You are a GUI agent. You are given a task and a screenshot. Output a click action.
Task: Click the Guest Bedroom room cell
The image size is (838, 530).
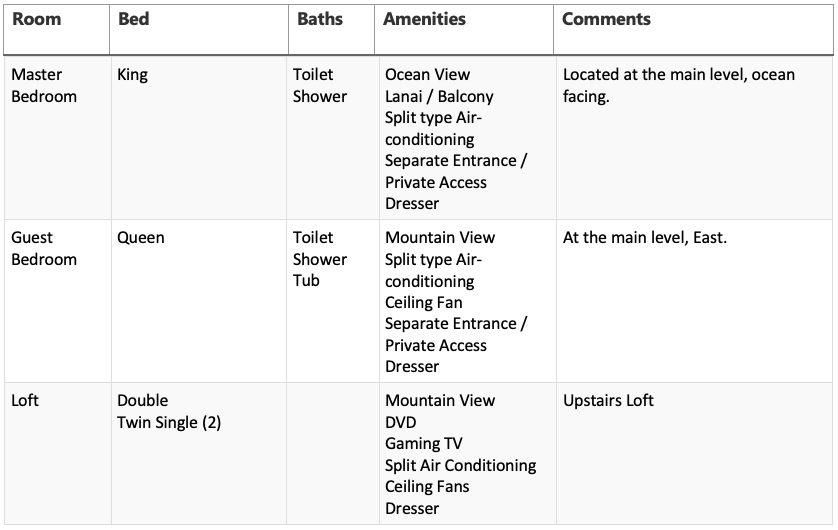(58, 301)
